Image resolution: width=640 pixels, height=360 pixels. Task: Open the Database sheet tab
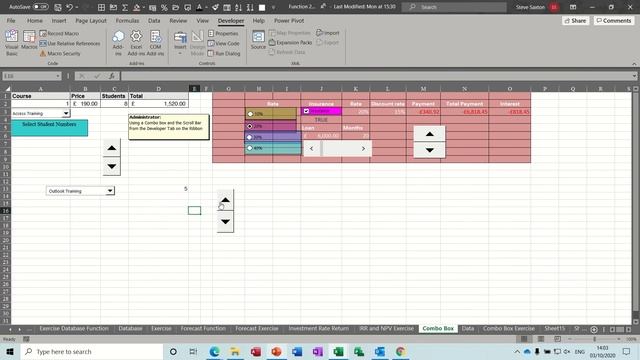pyautogui.click(x=130, y=329)
